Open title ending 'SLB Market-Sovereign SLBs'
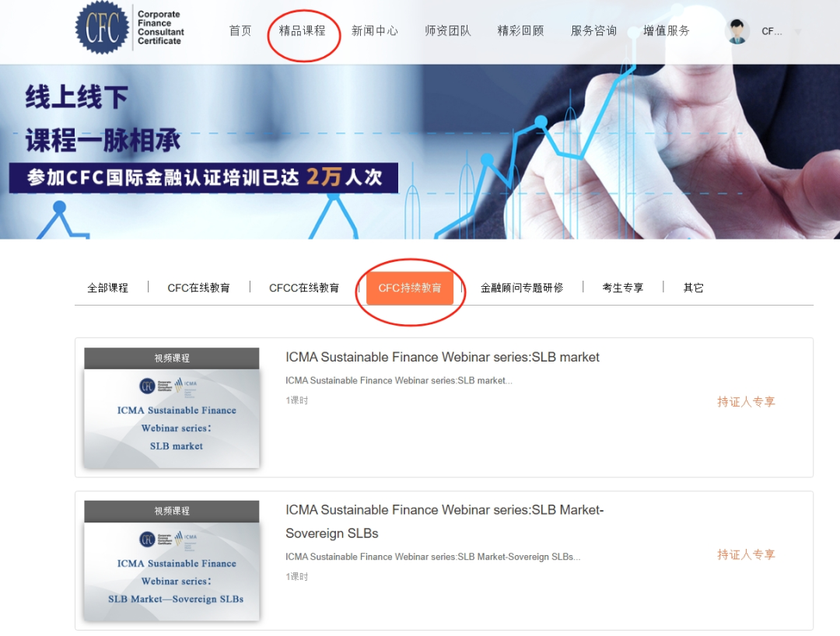Viewport: 840px width, 636px height. [445, 522]
